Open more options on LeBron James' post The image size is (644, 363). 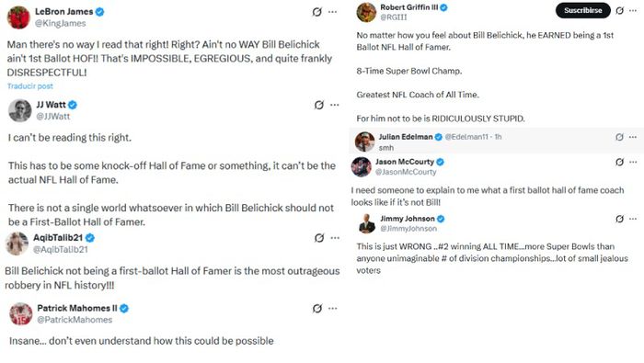(x=333, y=12)
